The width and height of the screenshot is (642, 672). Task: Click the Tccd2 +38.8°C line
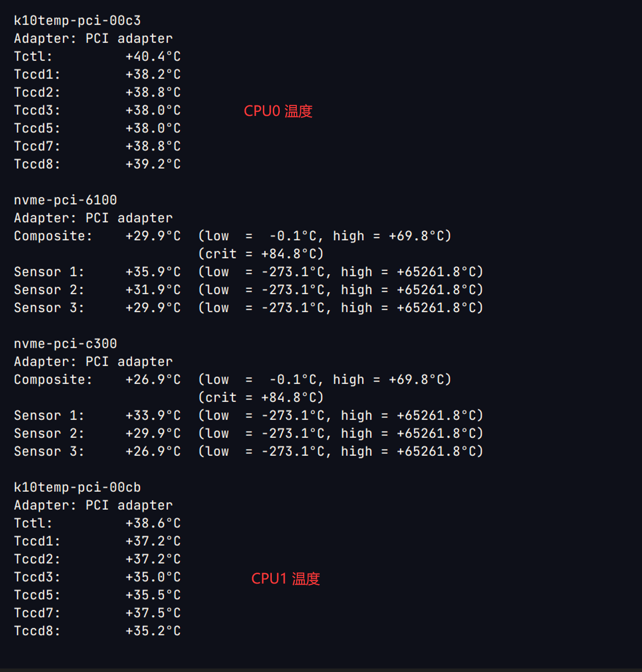point(97,92)
